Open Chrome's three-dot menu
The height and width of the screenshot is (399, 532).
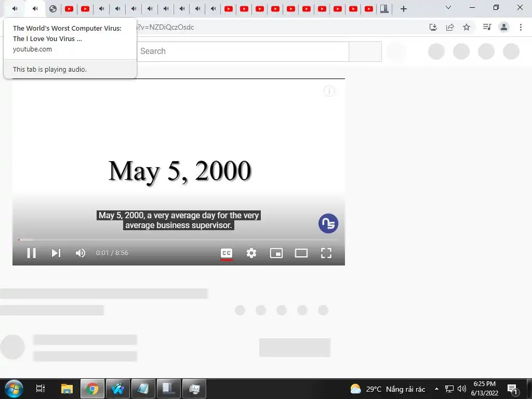pos(521,27)
